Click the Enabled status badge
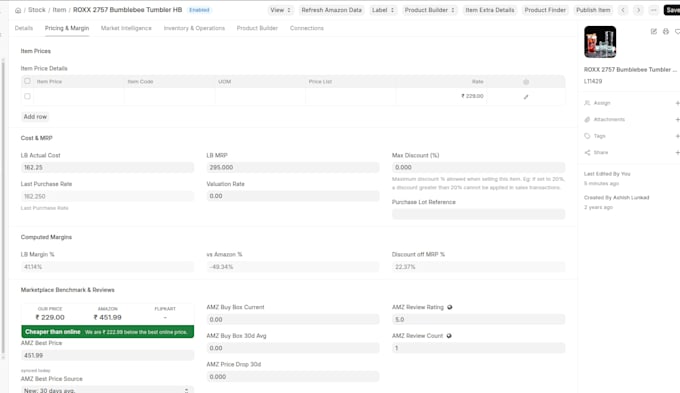Image resolution: width=680 pixels, height=393 pixels. pos(199,10)
